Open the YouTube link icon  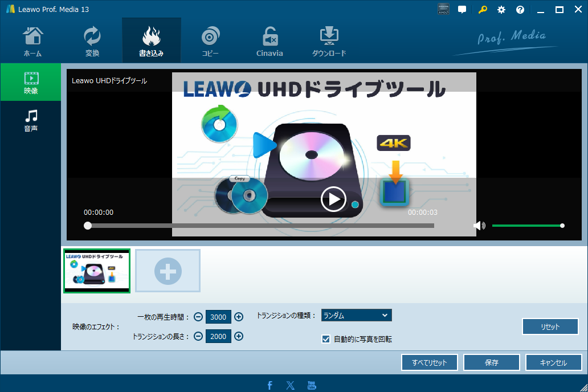(x=312, y=385)
